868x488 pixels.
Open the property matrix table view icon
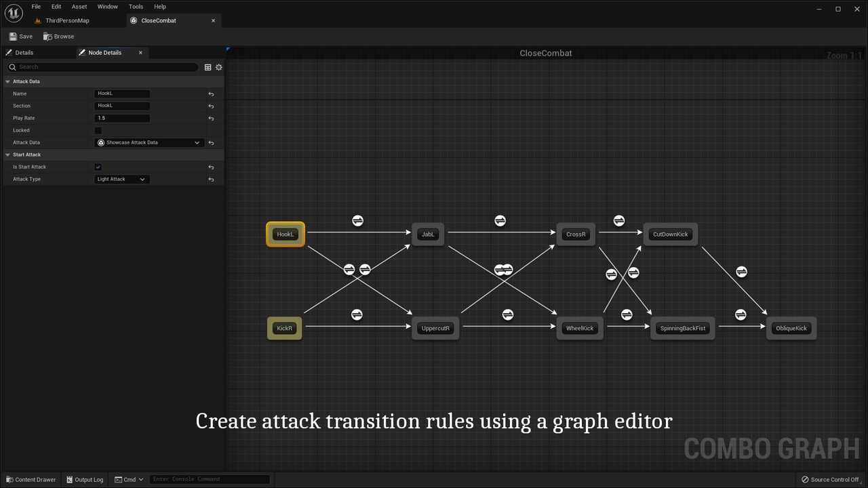tap(208, 67)
